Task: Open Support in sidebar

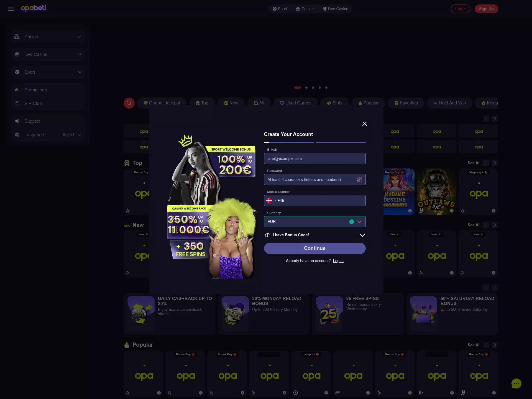Action: 48,121
